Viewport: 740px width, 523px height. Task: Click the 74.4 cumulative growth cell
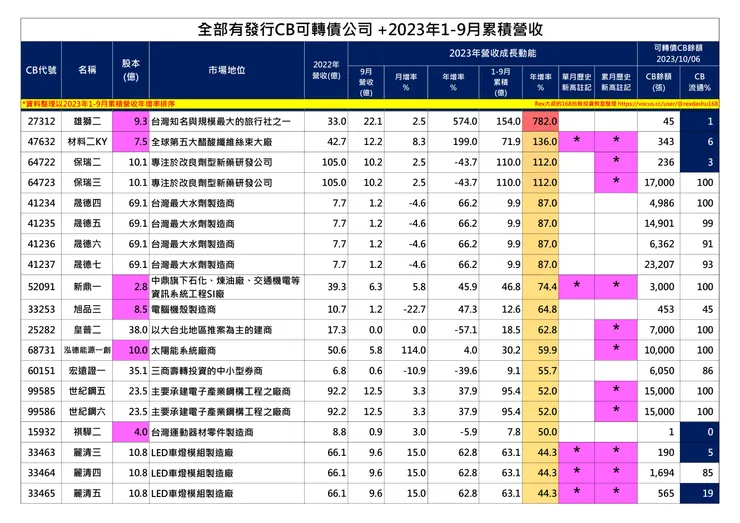pyautogui.click(x=540, y=287)
